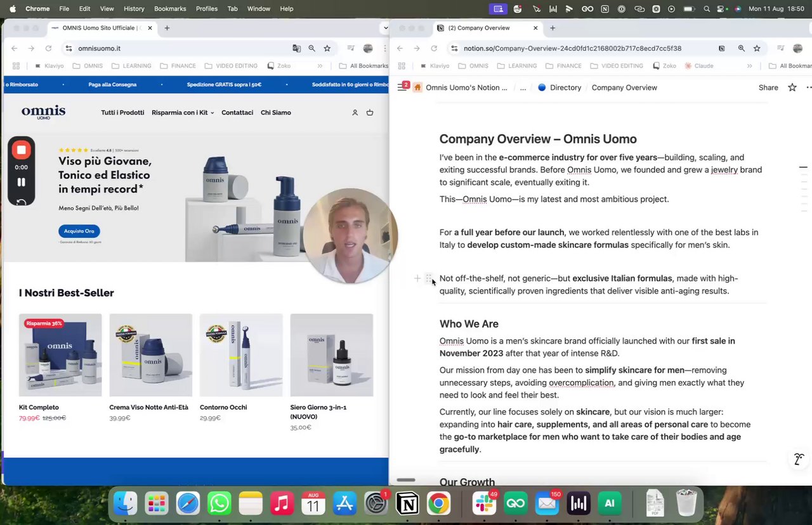Reload the omnisuomo.it page
Viewport: 812px width, 525px height.
(48, 48)
